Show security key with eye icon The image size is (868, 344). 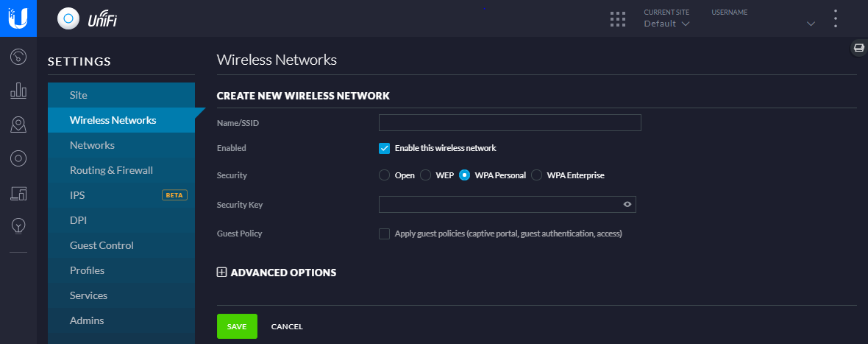pos(627,204)
